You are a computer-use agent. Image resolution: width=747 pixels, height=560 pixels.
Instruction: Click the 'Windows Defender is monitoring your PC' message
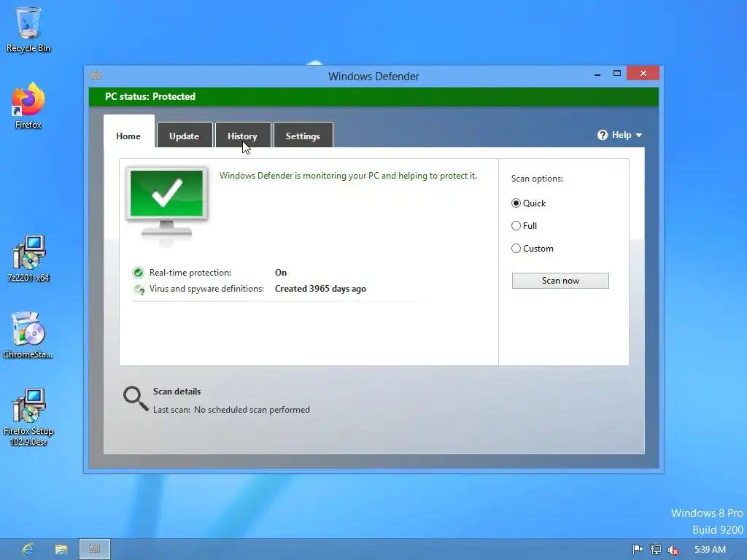pos(348,176)
